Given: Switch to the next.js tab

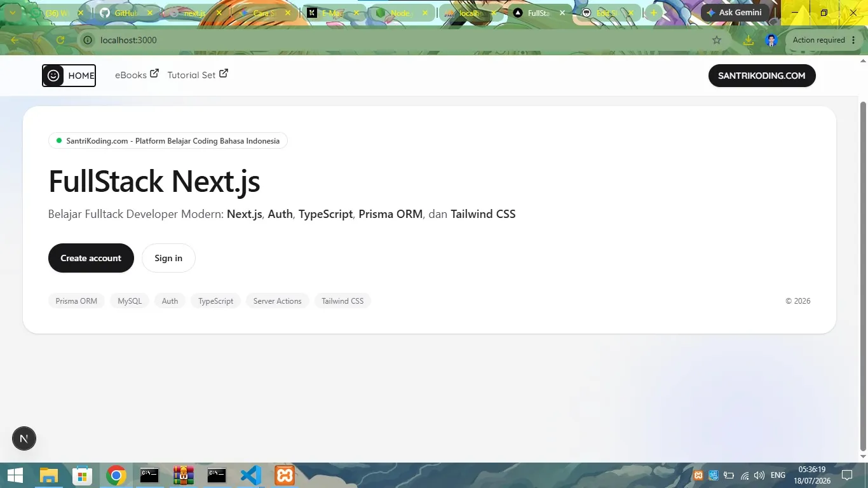Looking at the screenshot, I should coord(194,13).
